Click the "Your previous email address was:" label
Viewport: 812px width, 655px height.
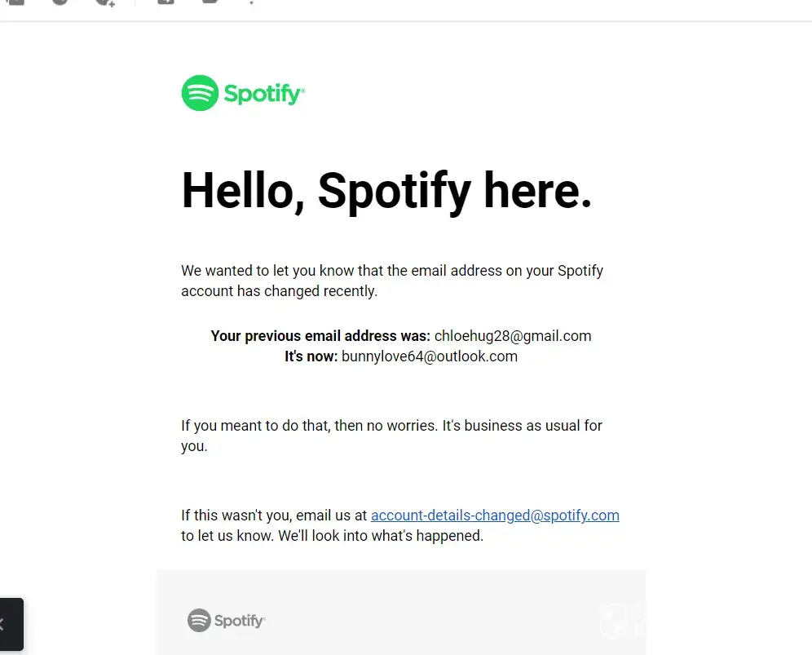click(320, 336)
